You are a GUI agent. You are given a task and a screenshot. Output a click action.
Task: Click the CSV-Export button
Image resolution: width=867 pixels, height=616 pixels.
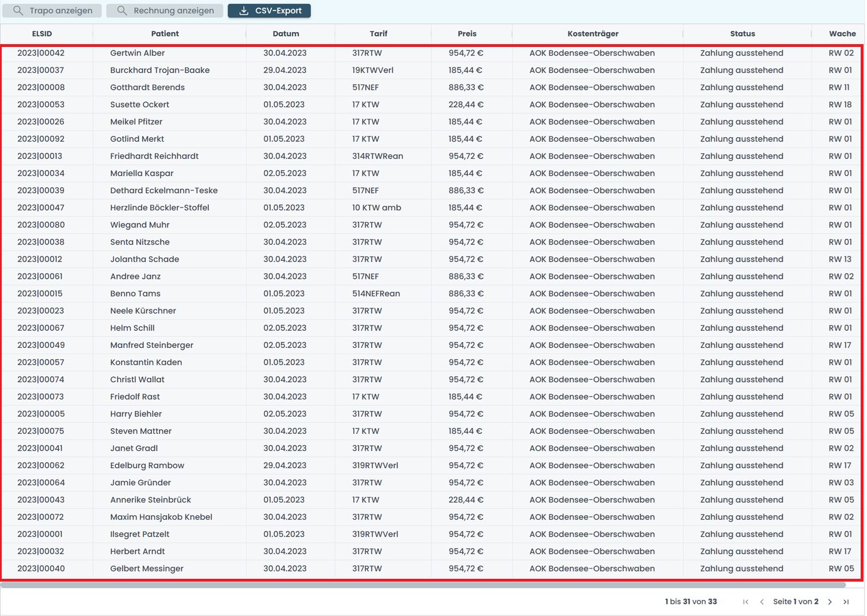point(269,11)
